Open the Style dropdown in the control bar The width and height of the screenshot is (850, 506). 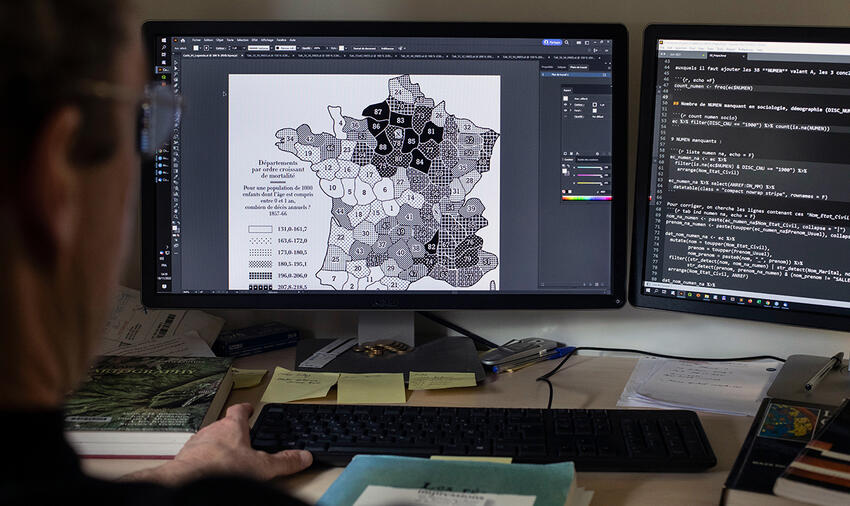click(344, 48)
